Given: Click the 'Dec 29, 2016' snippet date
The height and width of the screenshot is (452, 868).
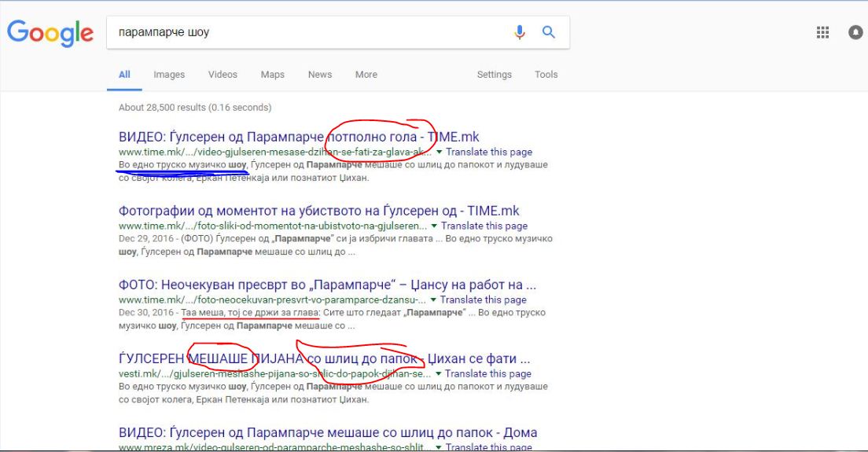Looking at the screenshot, I should click(x=146, y=238).
